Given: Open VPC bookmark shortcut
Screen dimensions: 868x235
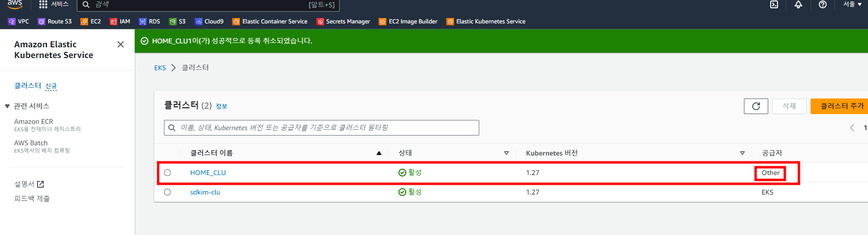Looking at the screenshot, I should click(18, 21).
